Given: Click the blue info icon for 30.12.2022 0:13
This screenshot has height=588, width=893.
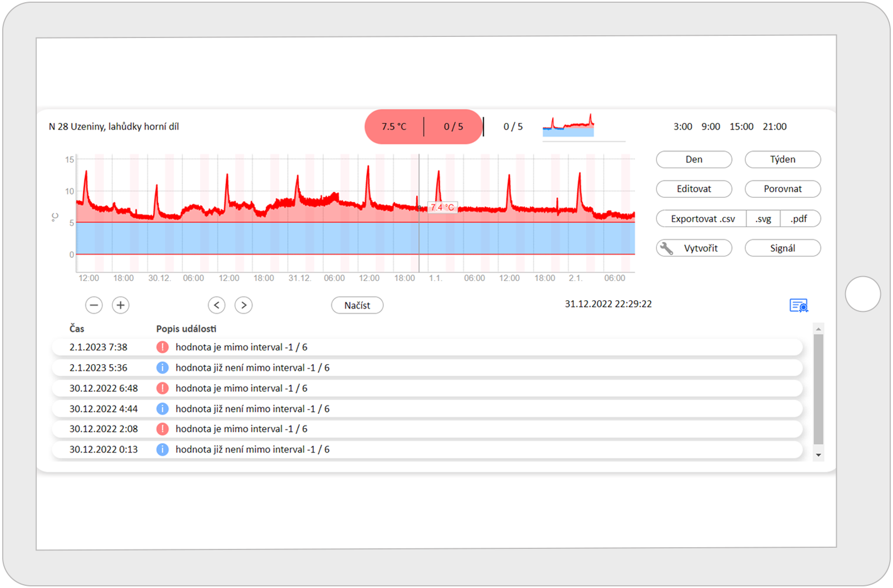Looking at the screenshot, I should tap(162, 449).
